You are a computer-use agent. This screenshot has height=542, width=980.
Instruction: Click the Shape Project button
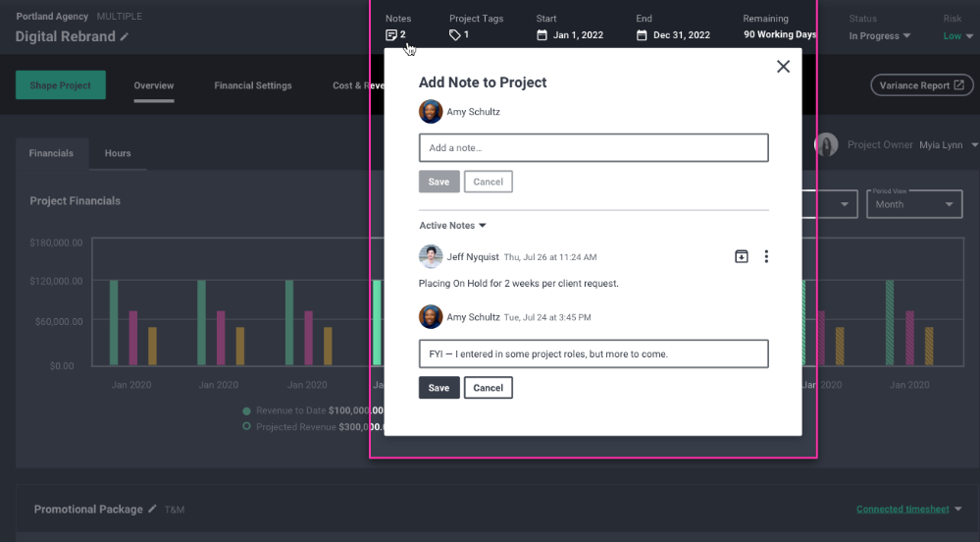[61, 85]
